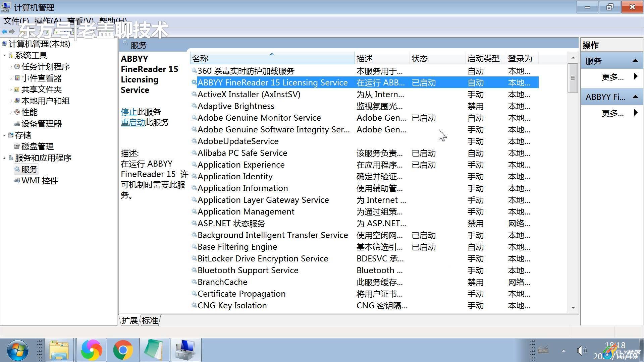Click the gear icon for Adaptive Brightness

(194, 106)
